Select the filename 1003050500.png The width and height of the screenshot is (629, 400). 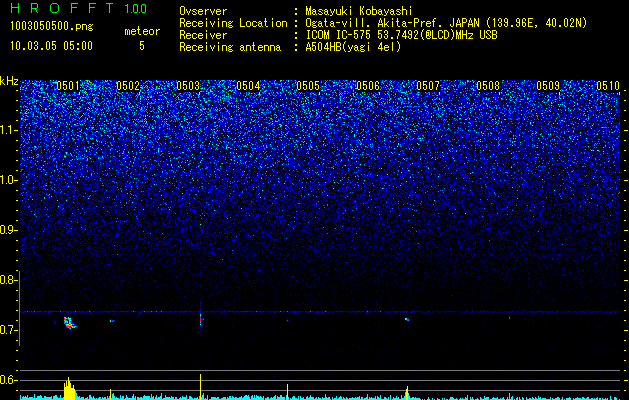point(52,26)
